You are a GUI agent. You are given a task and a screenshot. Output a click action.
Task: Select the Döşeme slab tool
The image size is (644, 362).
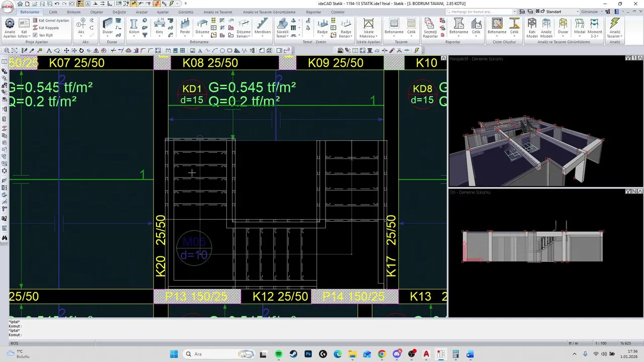coord(202,28)
